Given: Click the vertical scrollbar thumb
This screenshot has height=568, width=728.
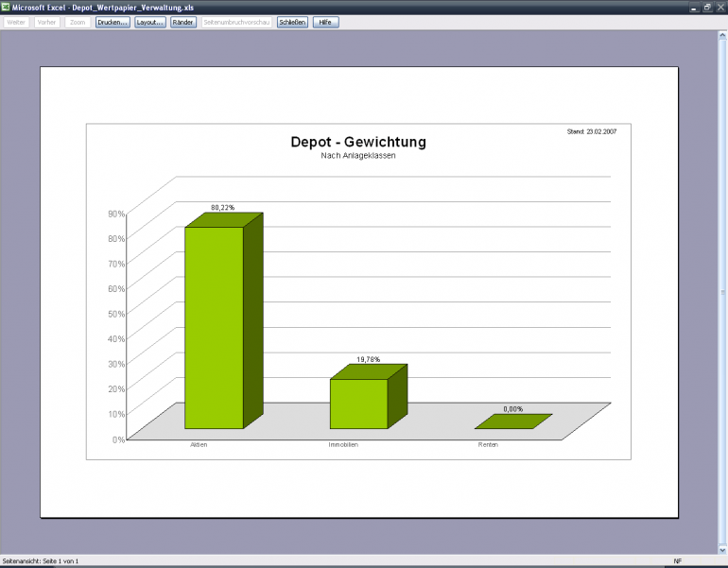Looking at the screenshot, I should pos(722,292).
